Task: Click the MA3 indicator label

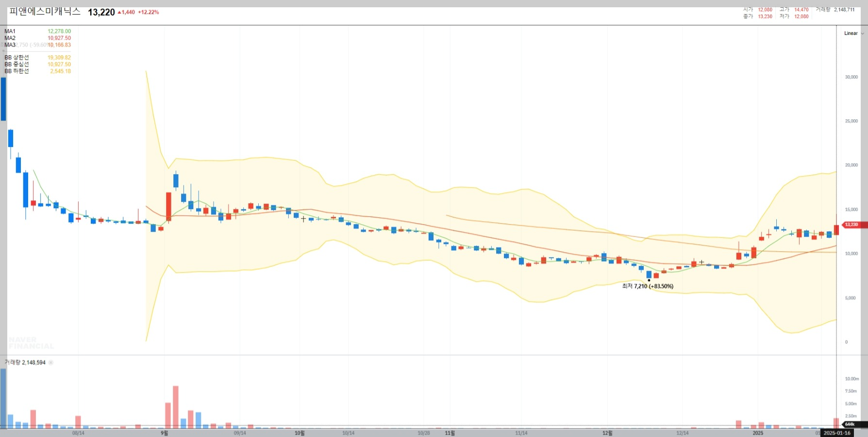Action: 10,45
